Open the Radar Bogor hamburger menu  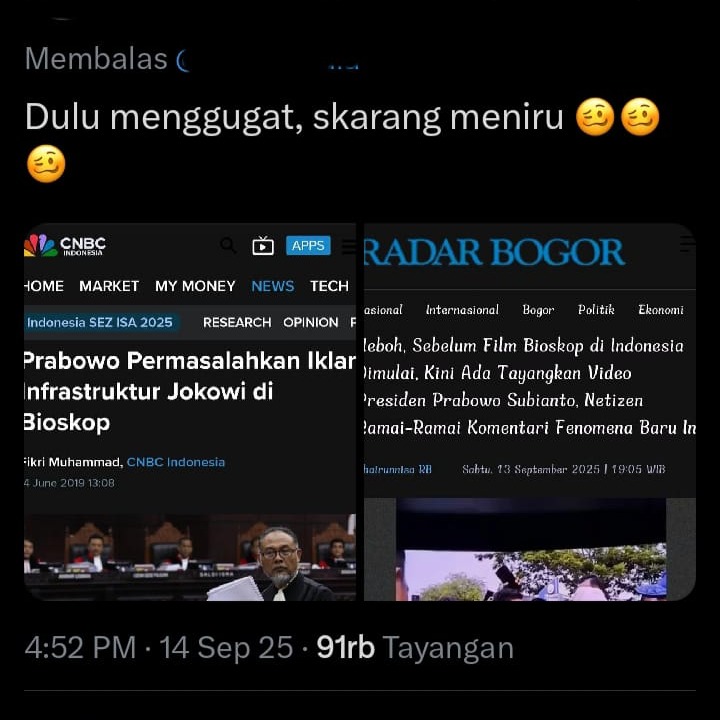pos(687,244)
